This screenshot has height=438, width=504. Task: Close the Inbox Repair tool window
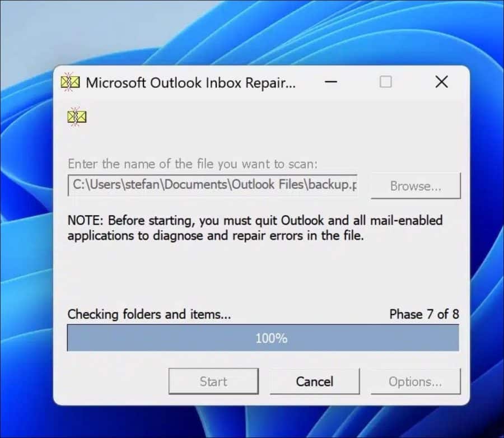(441, 82)
